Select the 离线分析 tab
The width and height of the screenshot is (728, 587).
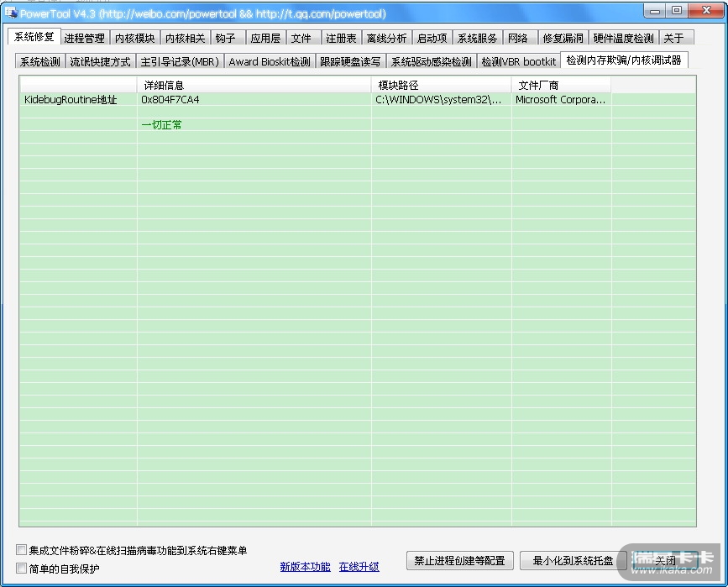pos(387,38)
